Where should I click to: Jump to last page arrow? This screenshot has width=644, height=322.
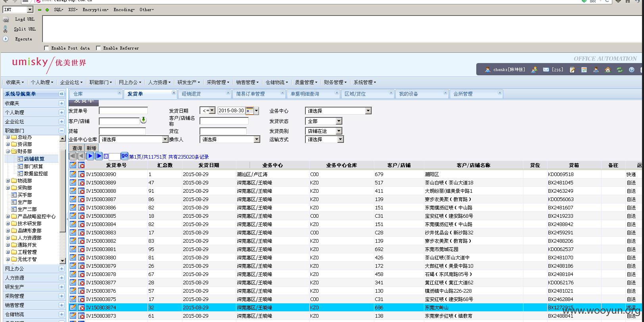click(x=99, y=156)
